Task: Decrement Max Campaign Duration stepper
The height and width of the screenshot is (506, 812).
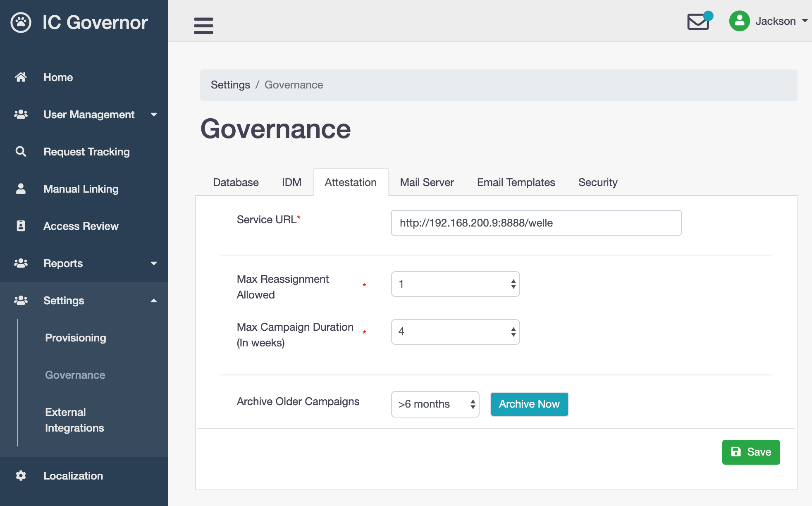Action: pos(512,334)
